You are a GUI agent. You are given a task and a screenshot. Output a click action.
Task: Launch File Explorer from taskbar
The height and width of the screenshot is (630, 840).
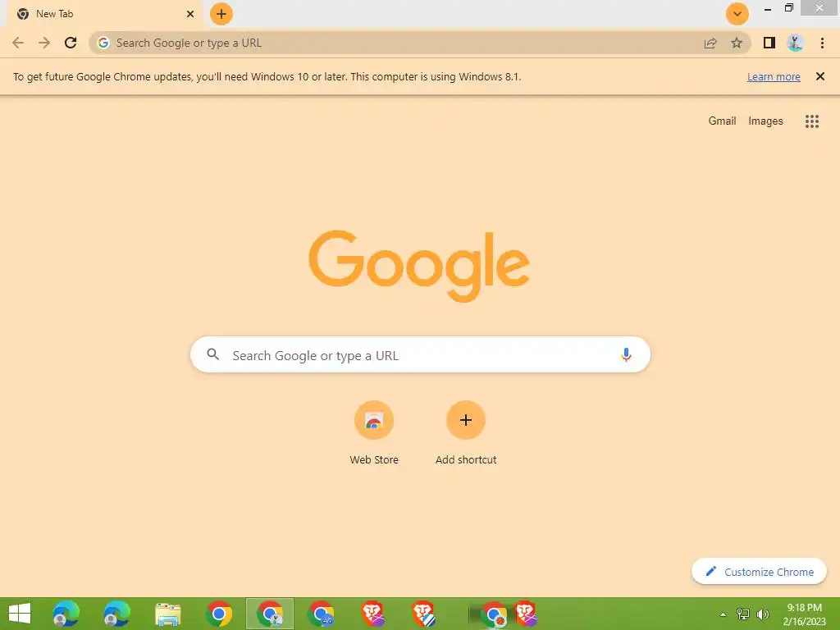tap(167, 614)
